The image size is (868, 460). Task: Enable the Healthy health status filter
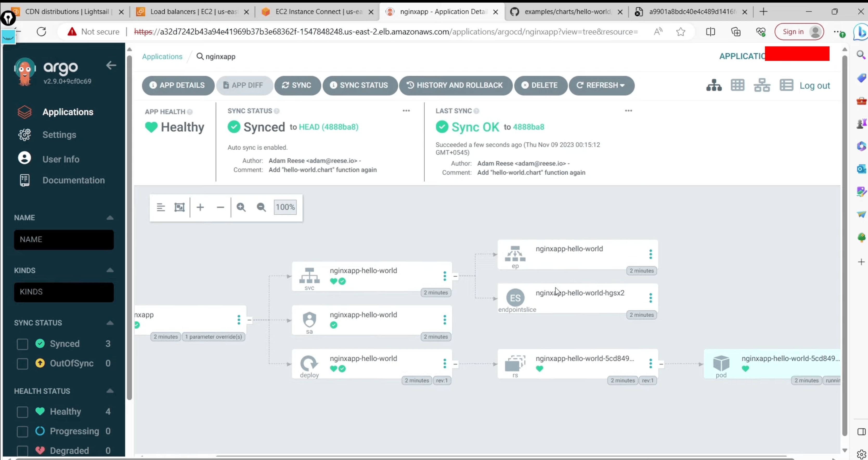tap(23, 412)
